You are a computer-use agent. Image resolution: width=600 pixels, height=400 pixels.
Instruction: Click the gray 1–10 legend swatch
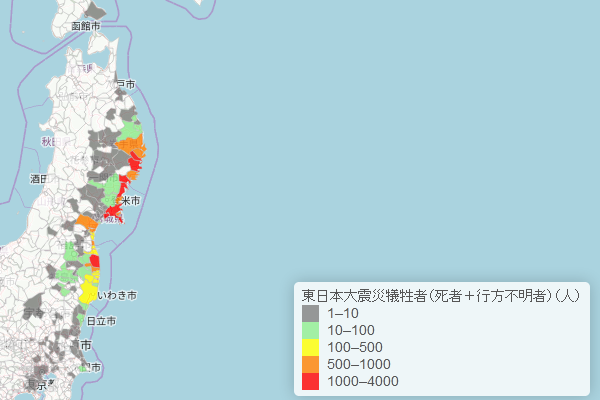point(310,313)
